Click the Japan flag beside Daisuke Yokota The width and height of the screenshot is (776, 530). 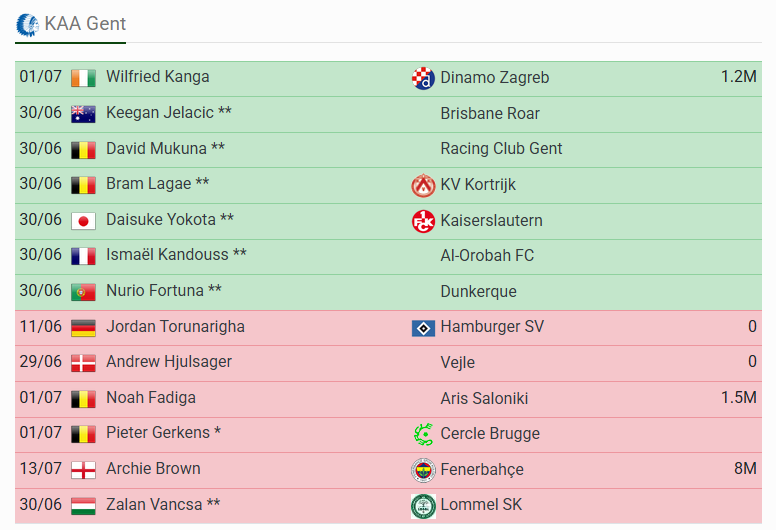83,221
